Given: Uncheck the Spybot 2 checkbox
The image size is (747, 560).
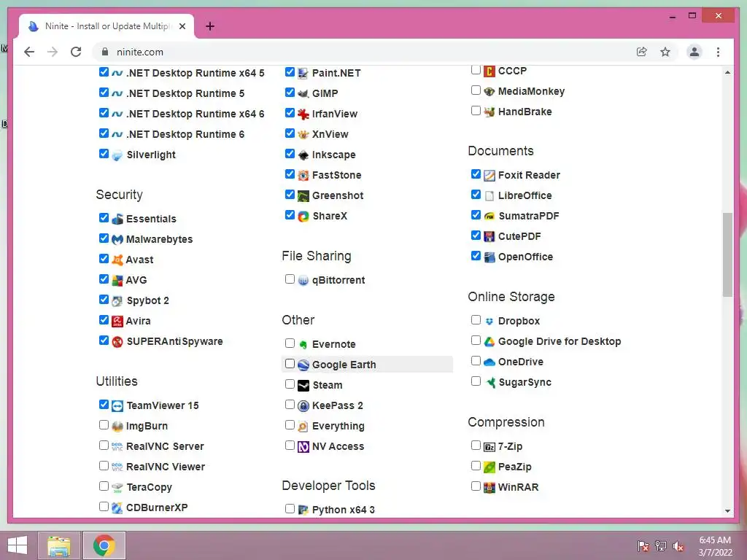Looking at the screenshot, I should tap(104, 300).
